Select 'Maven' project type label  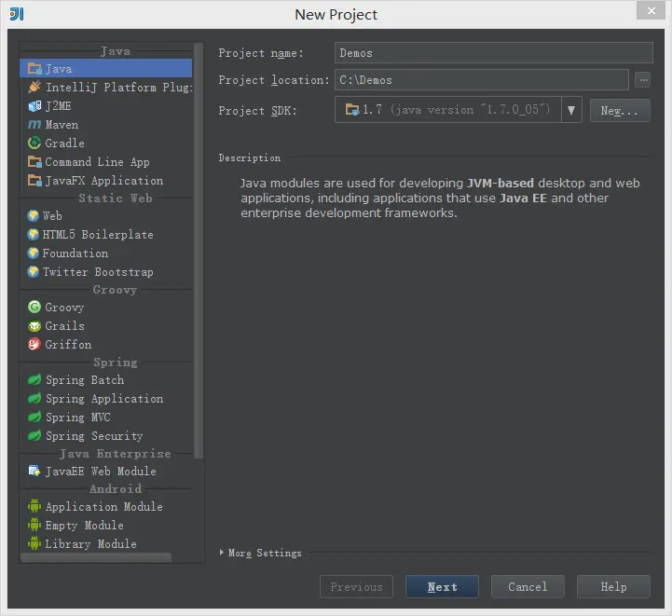(x=62, y=125)
